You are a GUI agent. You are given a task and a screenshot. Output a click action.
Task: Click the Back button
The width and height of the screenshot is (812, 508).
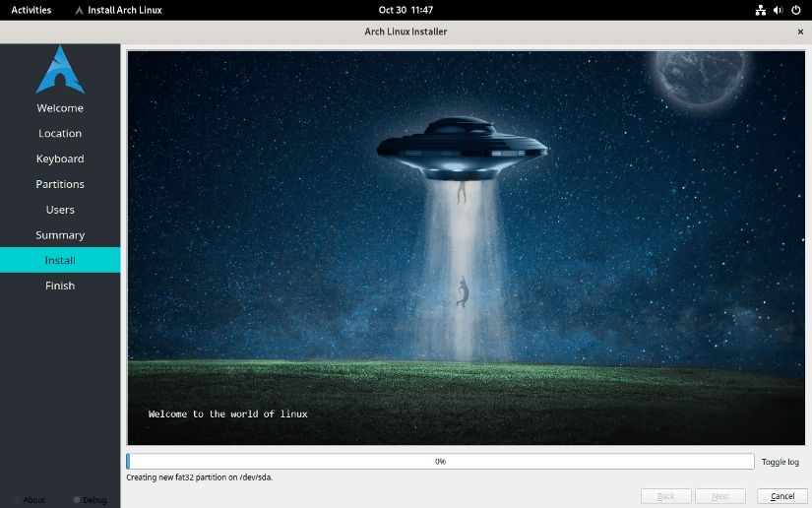point(666,496)
